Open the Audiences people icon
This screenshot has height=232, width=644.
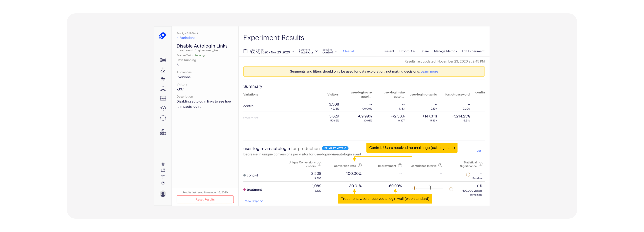tap(163, 89)
